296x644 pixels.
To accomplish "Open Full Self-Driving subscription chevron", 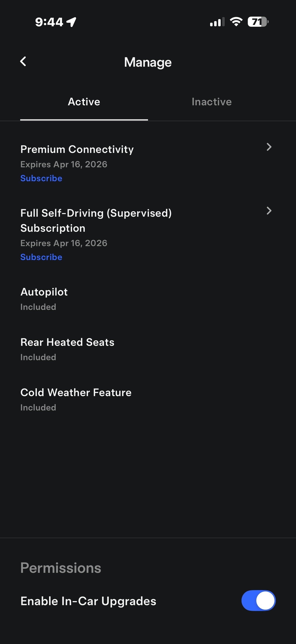I will point(269,211).
